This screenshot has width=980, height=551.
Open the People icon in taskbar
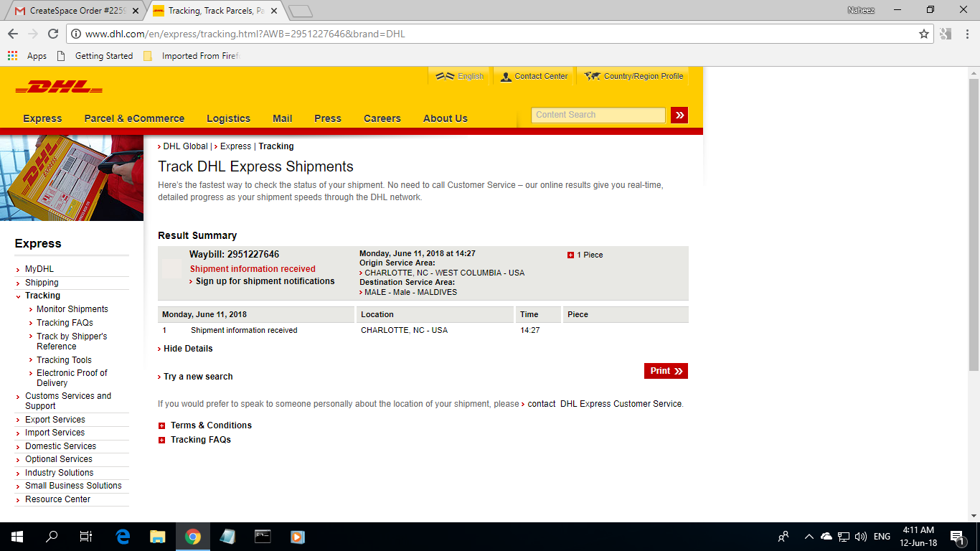tap(783, 537)
